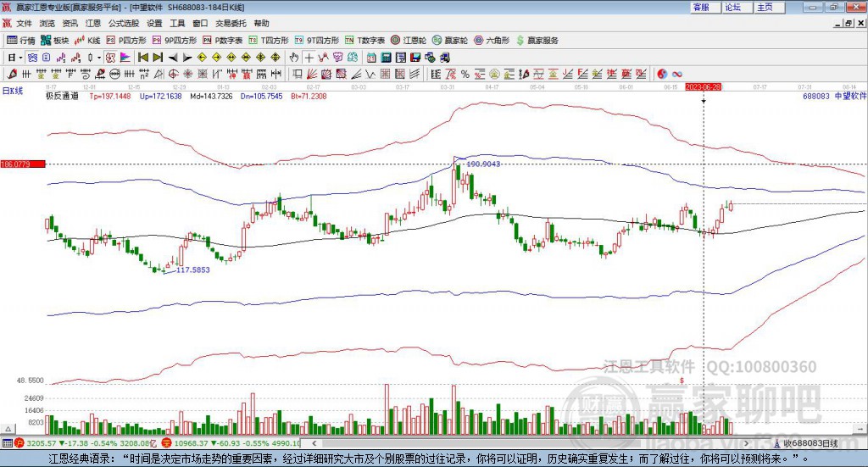Step chart left with black arrow
This screenshot has height=467, width=868.
pos(173,58)
